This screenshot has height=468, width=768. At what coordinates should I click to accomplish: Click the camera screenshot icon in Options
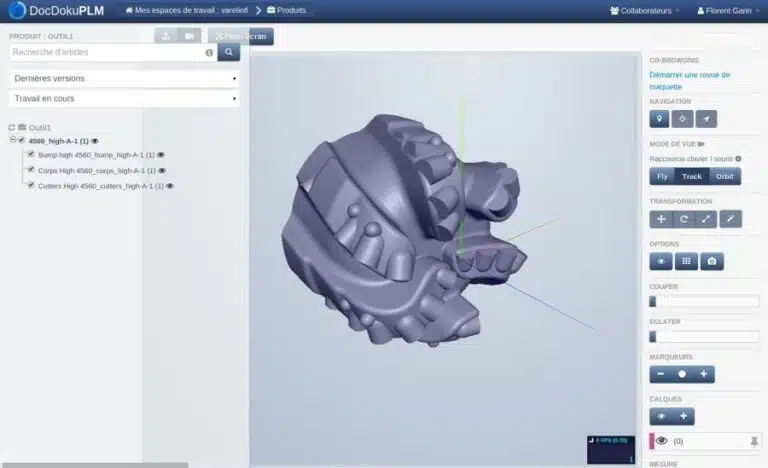pos(711,261)
